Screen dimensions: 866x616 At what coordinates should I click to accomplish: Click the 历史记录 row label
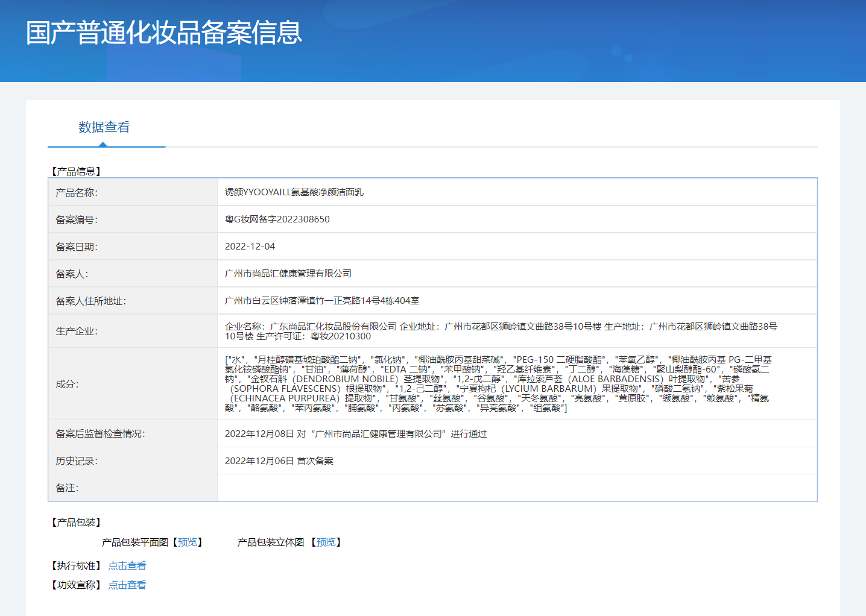77,461
